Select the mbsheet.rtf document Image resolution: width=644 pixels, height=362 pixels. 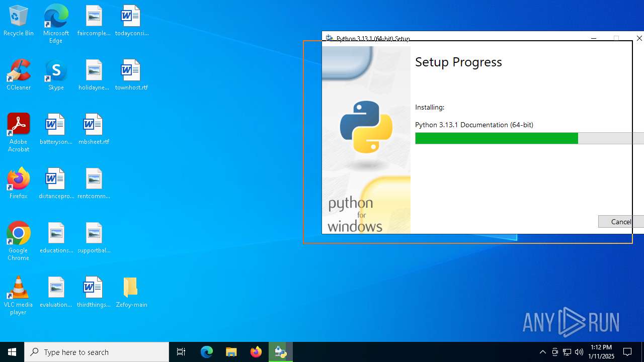(94, 130)
